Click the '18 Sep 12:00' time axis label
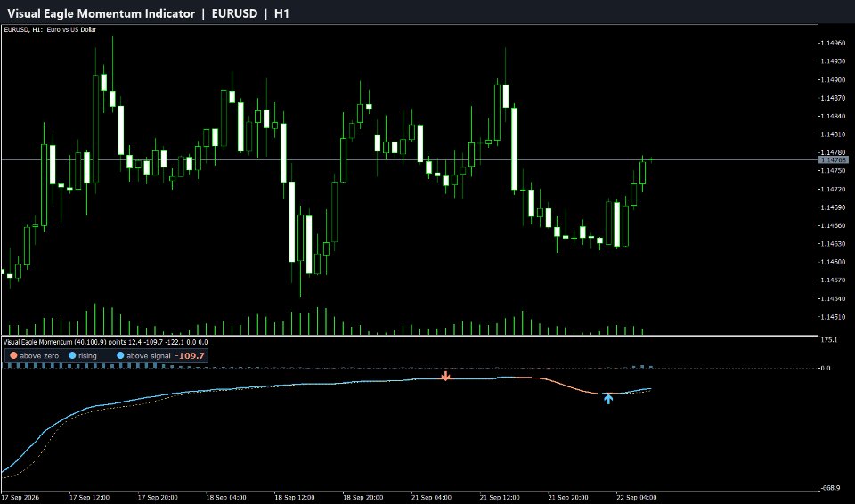855x504 pixels. click(295, 498)
